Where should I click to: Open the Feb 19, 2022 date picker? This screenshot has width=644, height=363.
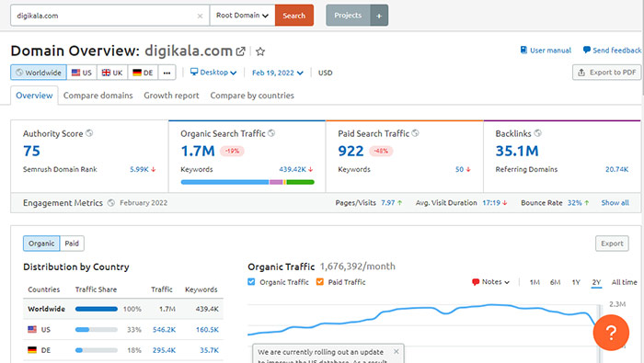pos(278,73)
